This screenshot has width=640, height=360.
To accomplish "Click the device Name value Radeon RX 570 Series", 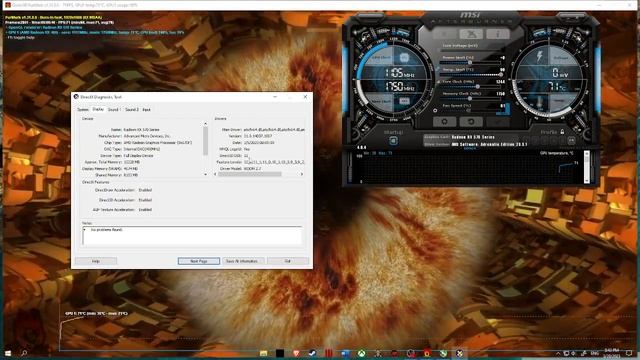I will click(x=141, y=129).
